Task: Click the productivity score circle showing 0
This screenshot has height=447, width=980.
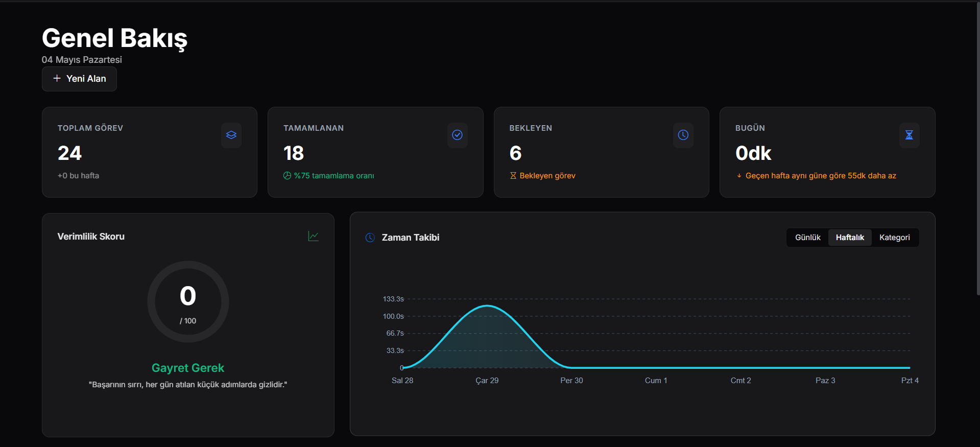Action: pos(188,302)
